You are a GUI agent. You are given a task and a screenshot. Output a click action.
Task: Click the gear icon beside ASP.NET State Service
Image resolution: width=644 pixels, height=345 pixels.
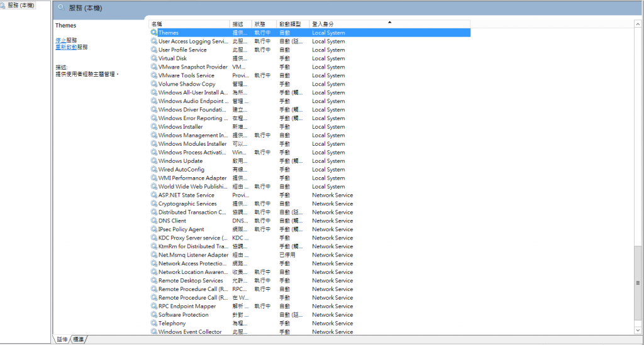154,195
